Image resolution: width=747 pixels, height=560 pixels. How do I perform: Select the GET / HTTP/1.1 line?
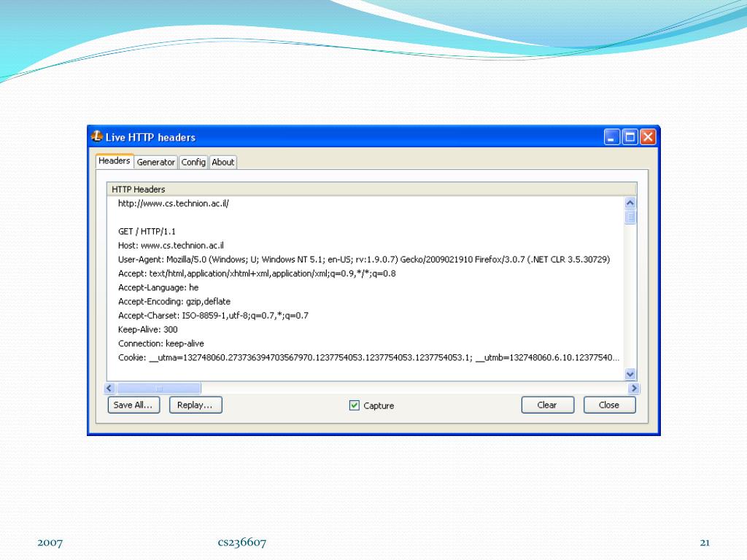click(x=147, y=231)
